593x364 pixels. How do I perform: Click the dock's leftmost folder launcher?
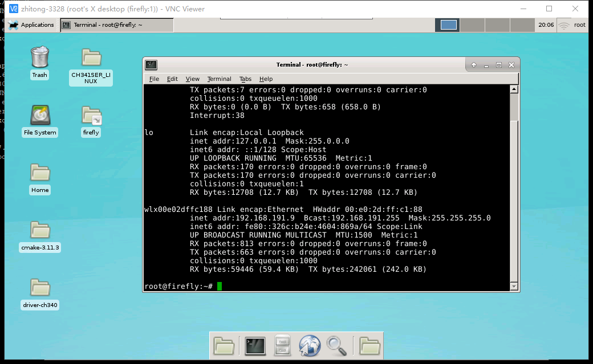click(x=224, y=345)
